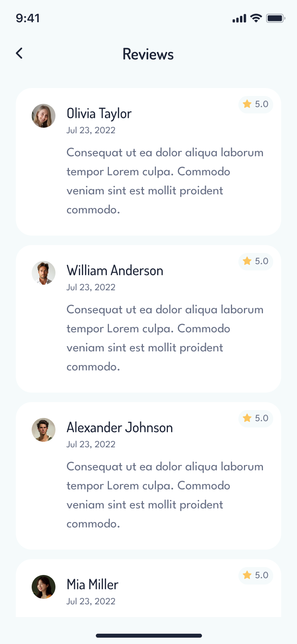Image resolution: width=297 pixels, height=644 pixels.
Task: Tap the back arrow icon
Action: point(19,54)
